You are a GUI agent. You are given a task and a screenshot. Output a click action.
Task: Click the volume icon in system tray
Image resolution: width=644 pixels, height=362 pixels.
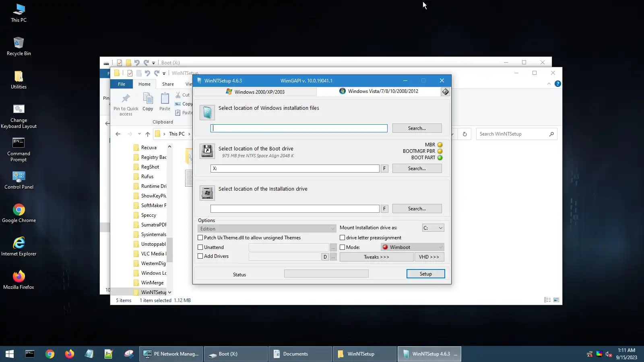coord(609,354)
